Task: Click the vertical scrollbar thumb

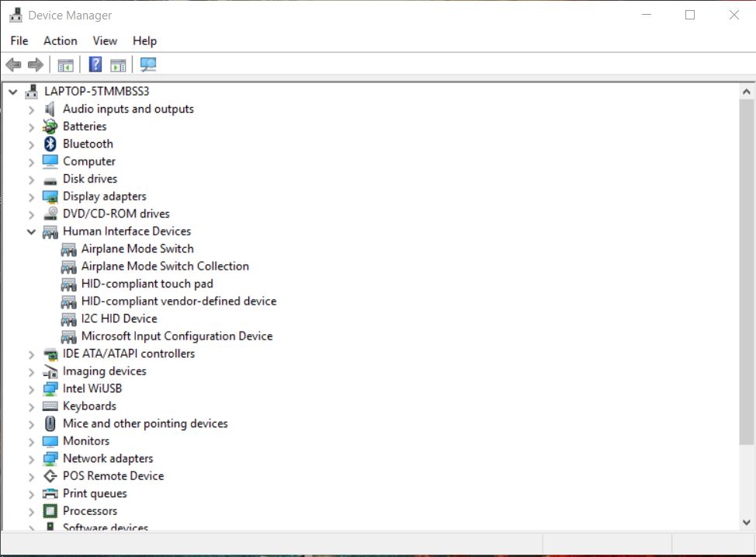Action: point(747,272)
